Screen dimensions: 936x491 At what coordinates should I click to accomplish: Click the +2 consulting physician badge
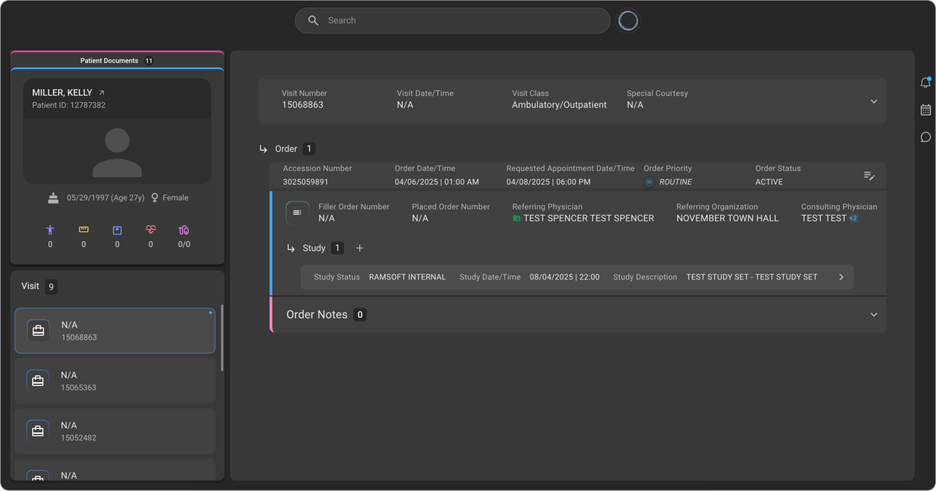pyautogui.click(x=853, y=218)
